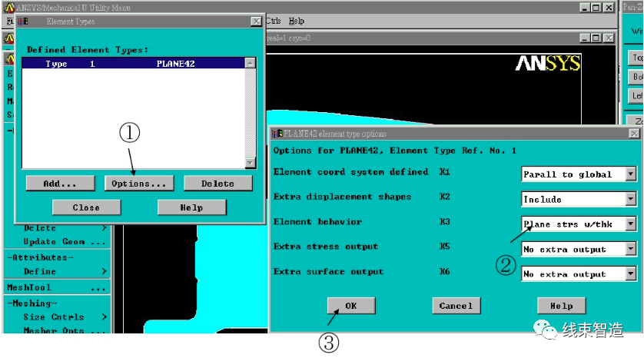Click the element list scrollbar down arrow
The height and width of the screenshot is (358, 644).
pyautogui.click(x=250, y=163)
